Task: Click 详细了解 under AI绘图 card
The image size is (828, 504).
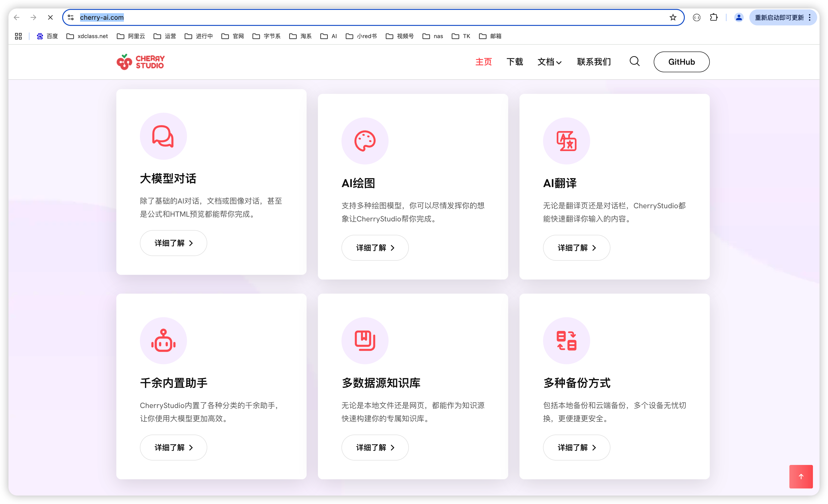Action: tap(375, 248)
